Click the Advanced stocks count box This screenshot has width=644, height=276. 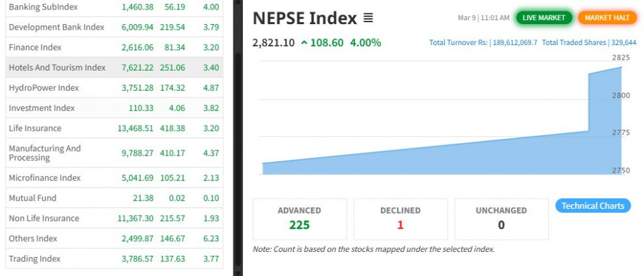coord(299,219)
